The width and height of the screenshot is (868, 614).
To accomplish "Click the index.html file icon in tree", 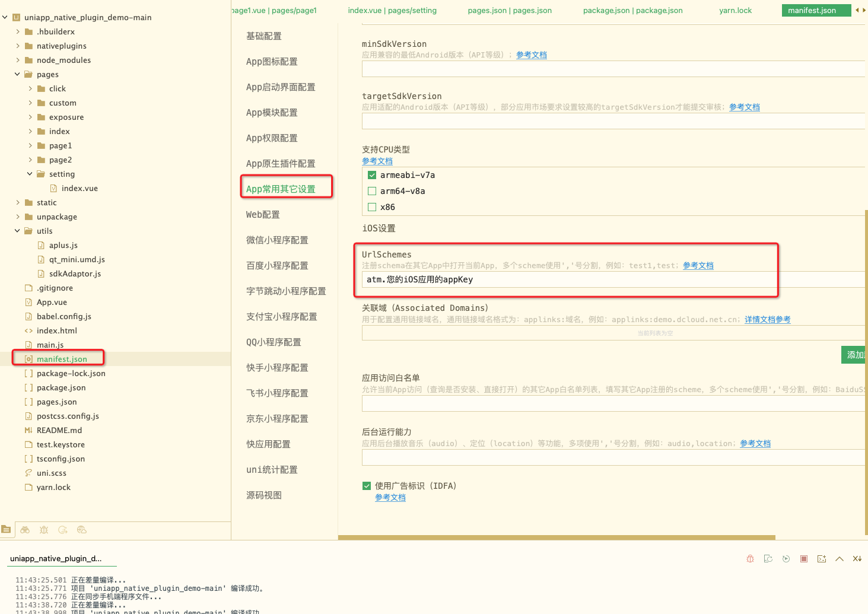I will click(28, 330).
